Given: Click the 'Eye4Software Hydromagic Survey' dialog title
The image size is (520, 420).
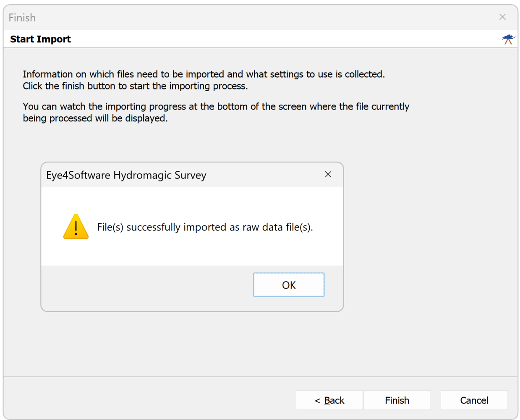Looking at the screenshot, I should (x=126, y=175).
